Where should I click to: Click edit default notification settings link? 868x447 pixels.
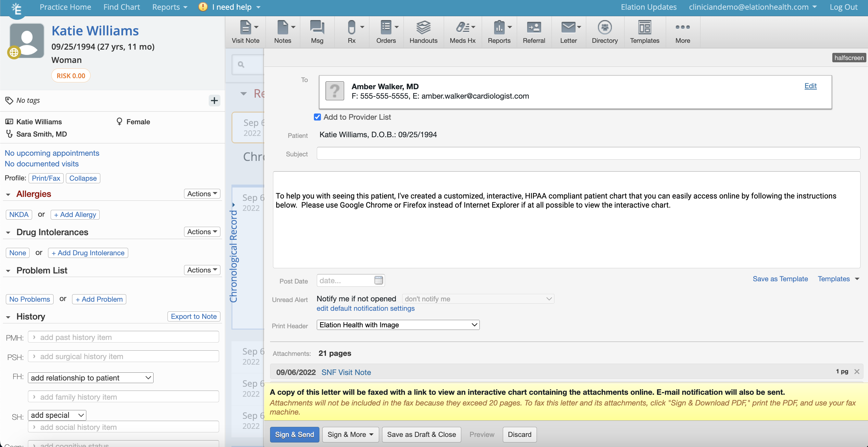pyautogui.click(x=365, y=308)
